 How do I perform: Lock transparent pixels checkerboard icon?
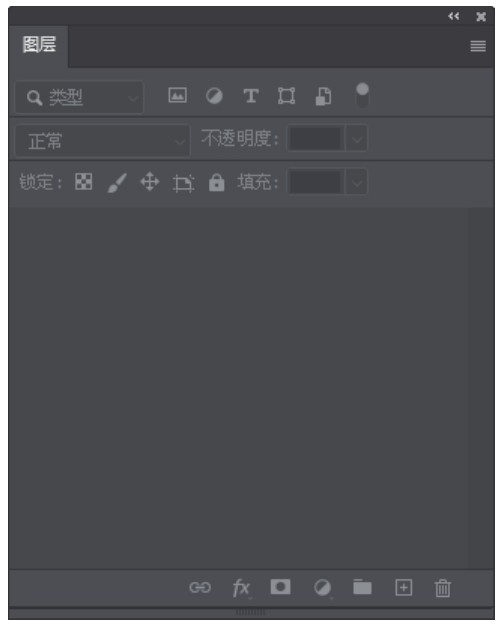(83, 182)
